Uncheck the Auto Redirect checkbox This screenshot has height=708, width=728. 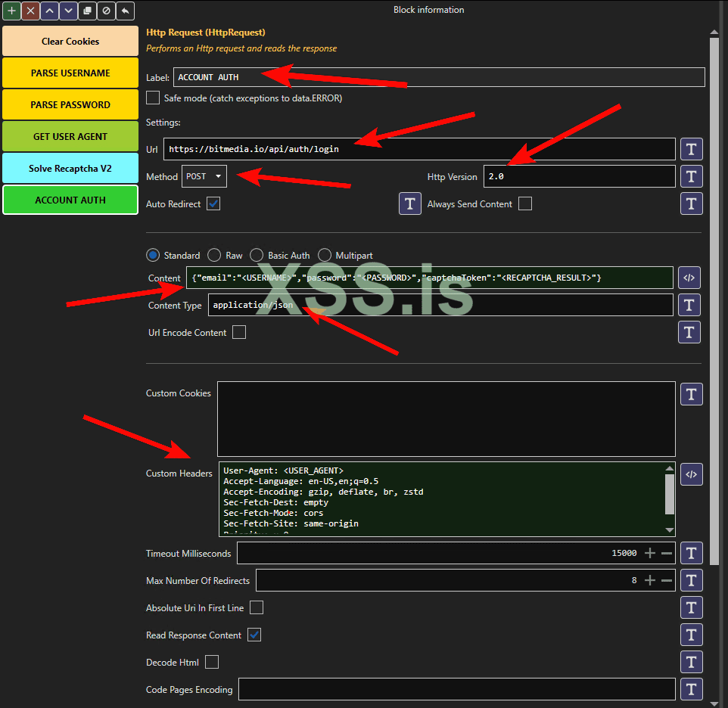pos(213,203)
